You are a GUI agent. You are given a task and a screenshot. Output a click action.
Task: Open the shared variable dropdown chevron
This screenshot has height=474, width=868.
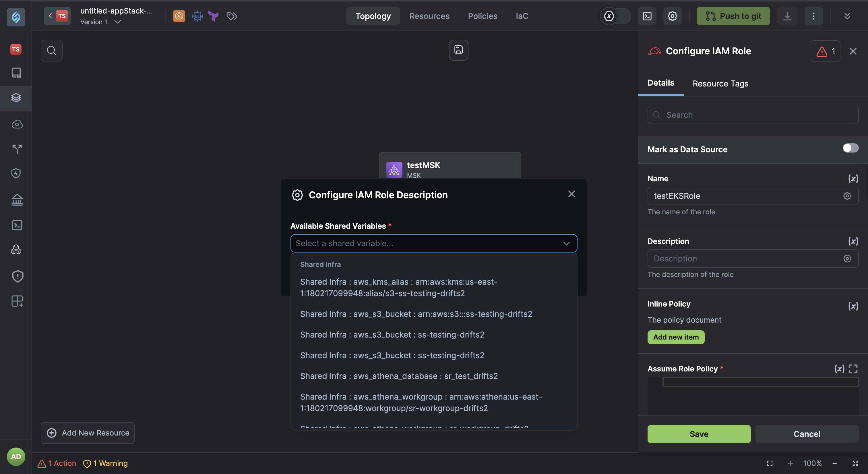pos(566,243)
